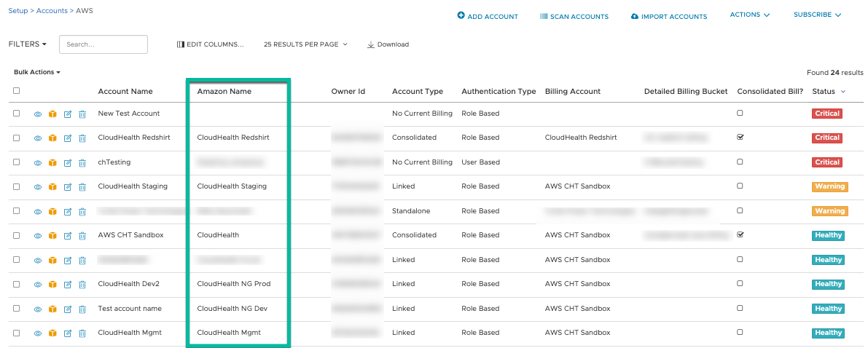868x348 pixels.
Task: Toggle Consolidated Bill checkbox for CloudHealth Redshirt
Action: (x=740, y=137)
